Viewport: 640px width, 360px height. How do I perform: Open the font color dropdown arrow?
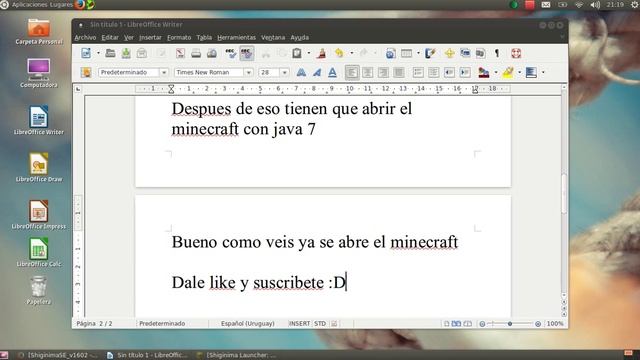tap(496, 72)
